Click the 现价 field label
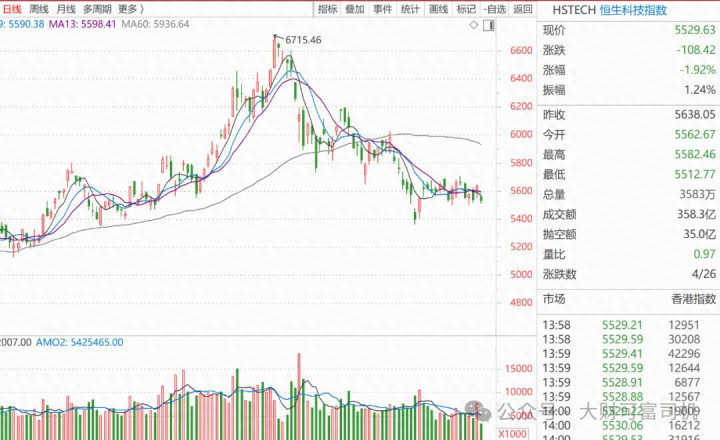The width and height of the screenshot is (720, 440). (x=554, y=30)
